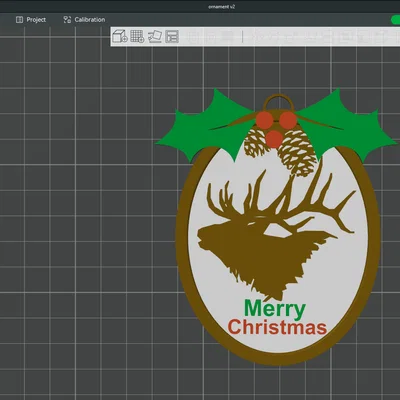This screenshot has width=400, height=400.
Task: Click the green button at top right
Action: click(395, 20)
